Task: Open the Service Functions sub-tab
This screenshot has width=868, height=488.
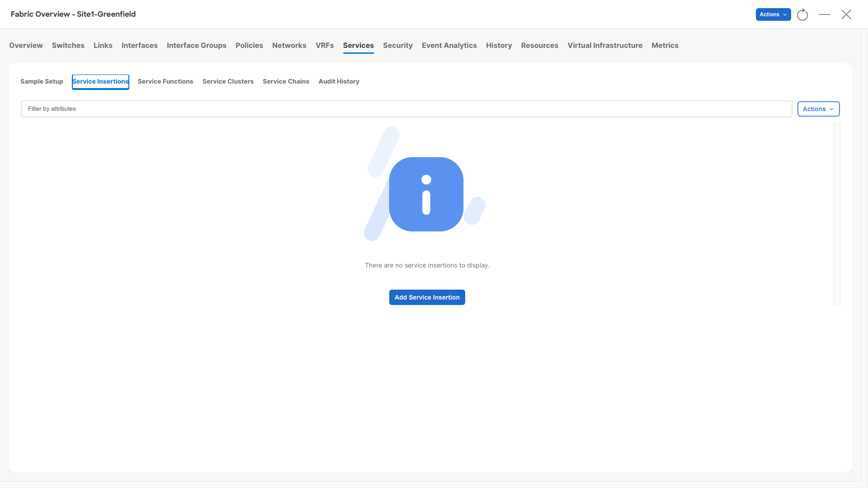Action: pos(165,81)
